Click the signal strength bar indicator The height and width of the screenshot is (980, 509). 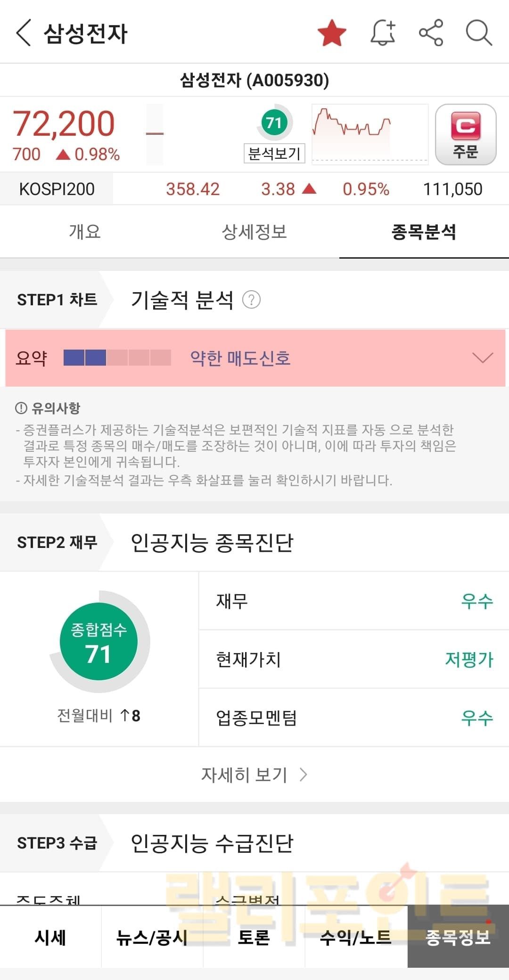click(x=117, y=358)
